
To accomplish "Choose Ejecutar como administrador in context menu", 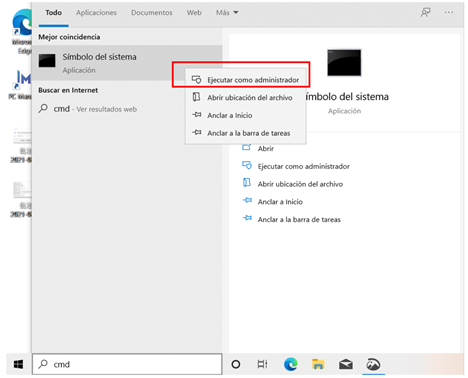I will pyautogui.click(x=246, y=80).
